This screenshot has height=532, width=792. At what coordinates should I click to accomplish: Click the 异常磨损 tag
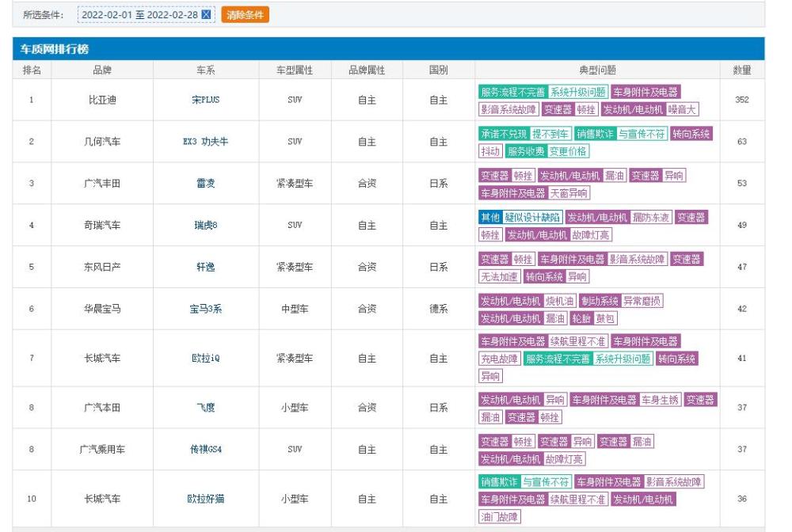(642, 302)
